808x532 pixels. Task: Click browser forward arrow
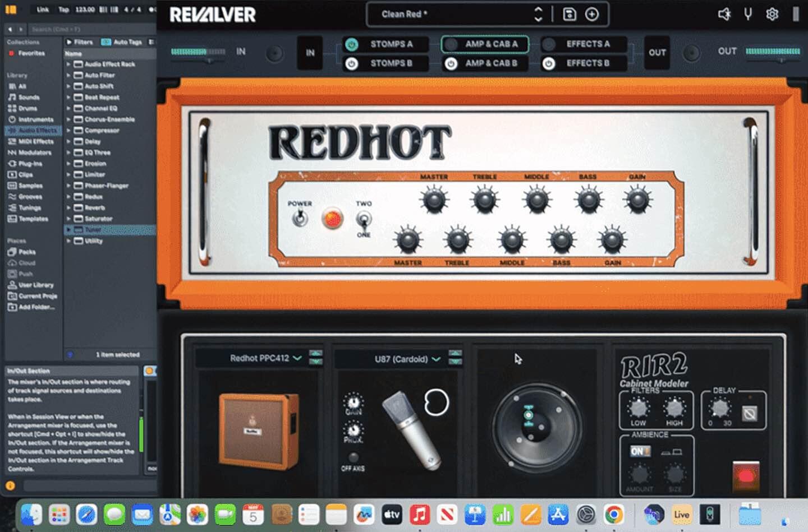(x=21, y=29)
